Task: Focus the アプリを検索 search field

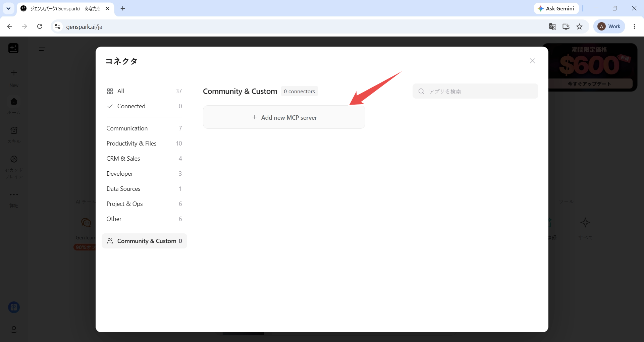Action: pyautogui.click(x=475, y=91)
